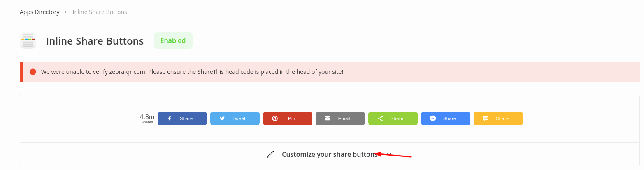Expand Customize your share buttons
This screenshot has width=644, height=170.
329,154
